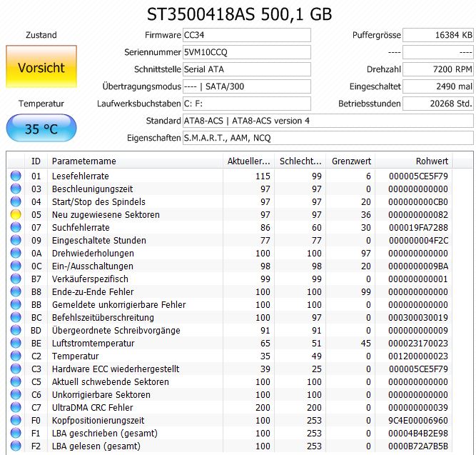Click the blue status icon for Beschleunigungszeit
Viewport: 476px width, 455px height.
pos(16,189)
